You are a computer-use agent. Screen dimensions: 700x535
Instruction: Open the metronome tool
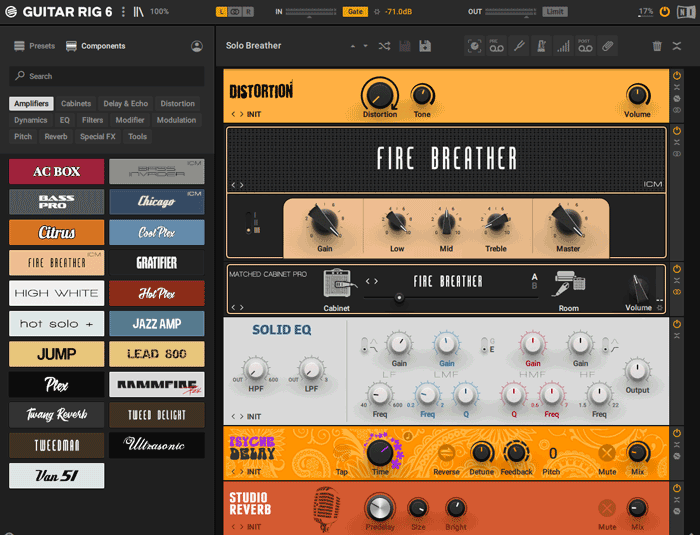pos(541,46)
